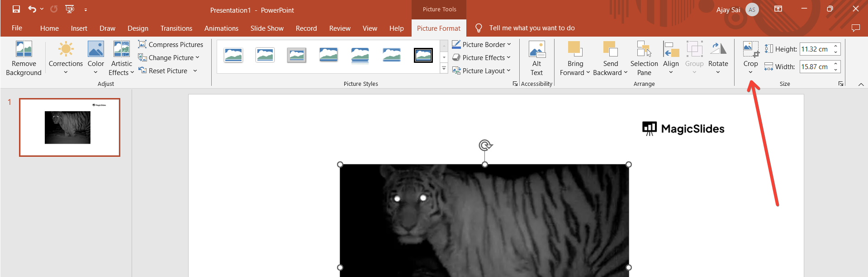868x277 pixels.
Task: Switch to the Home tab
Action: (49, 28)
